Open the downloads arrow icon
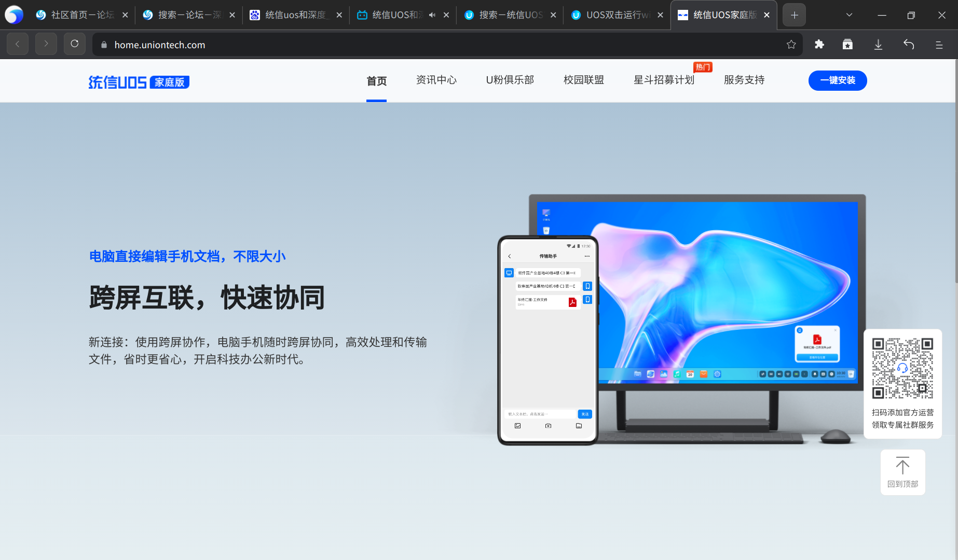The image size is (958, 560). point(878,45)
